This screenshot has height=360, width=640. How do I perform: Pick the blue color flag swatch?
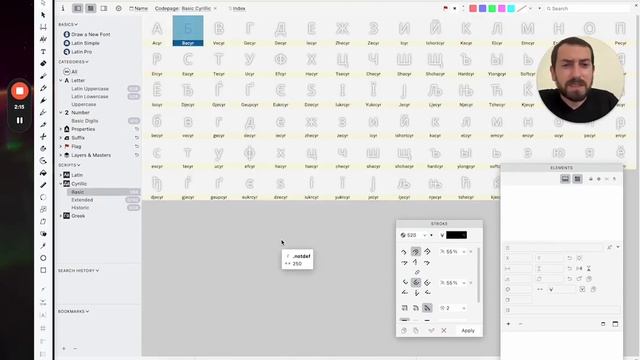coord(482,8)
